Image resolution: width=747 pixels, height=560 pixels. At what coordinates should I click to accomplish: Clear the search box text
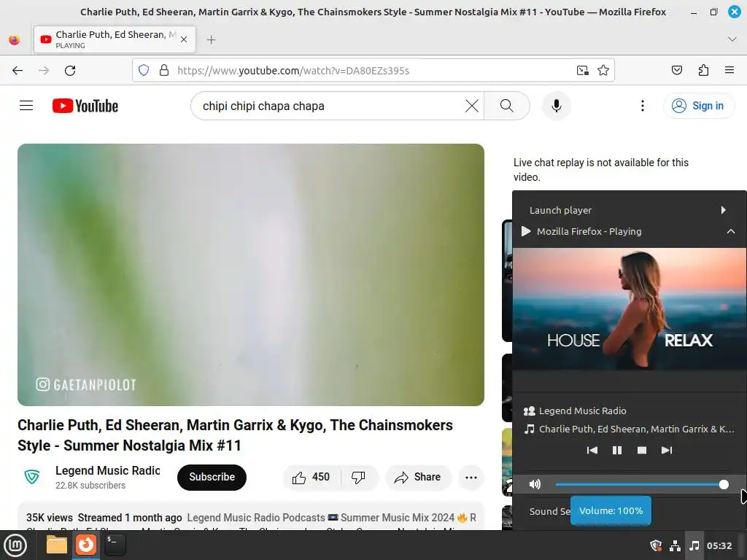[472, 106]
